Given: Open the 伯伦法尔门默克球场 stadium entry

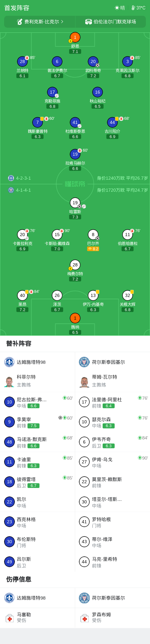Looking at the screenshot, I should tap(111, 22).
